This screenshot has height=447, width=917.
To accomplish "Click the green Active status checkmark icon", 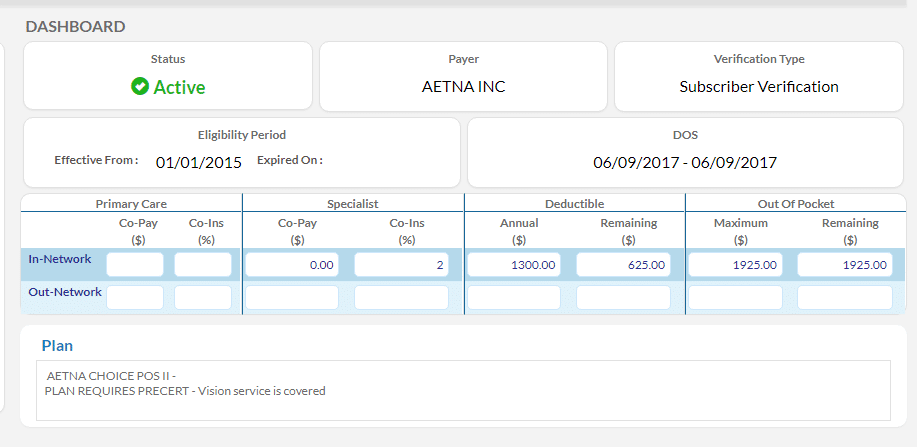I will 140,87.
